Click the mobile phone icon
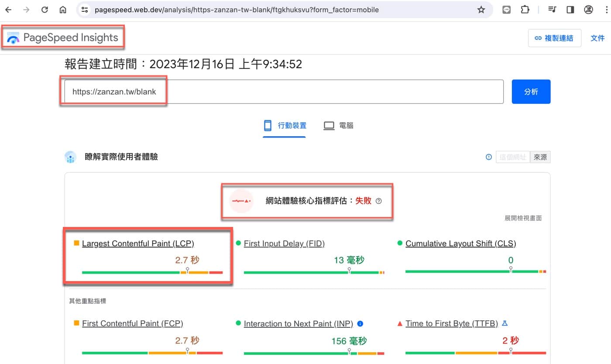The image size is (611, 364). [x=268, y=126]
